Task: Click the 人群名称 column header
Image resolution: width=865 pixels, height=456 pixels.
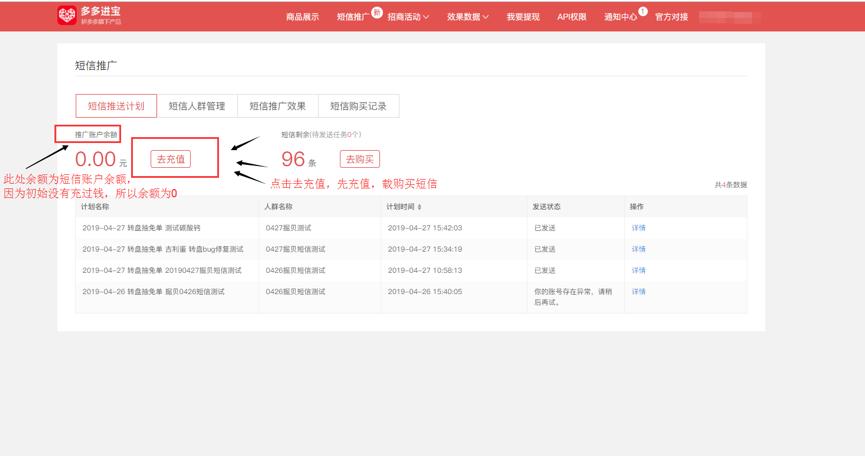Action: click(278, 207)
